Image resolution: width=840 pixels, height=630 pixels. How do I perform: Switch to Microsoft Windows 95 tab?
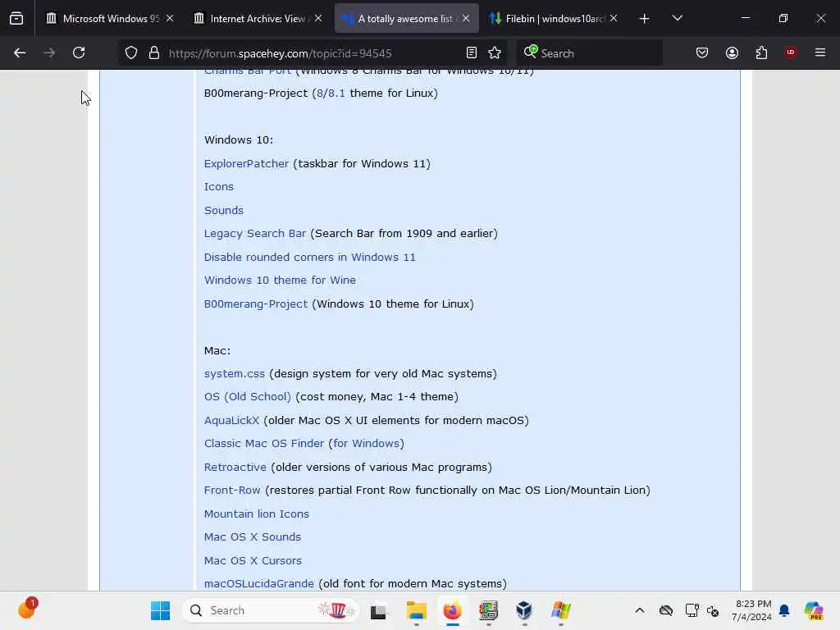click(111, 18)
